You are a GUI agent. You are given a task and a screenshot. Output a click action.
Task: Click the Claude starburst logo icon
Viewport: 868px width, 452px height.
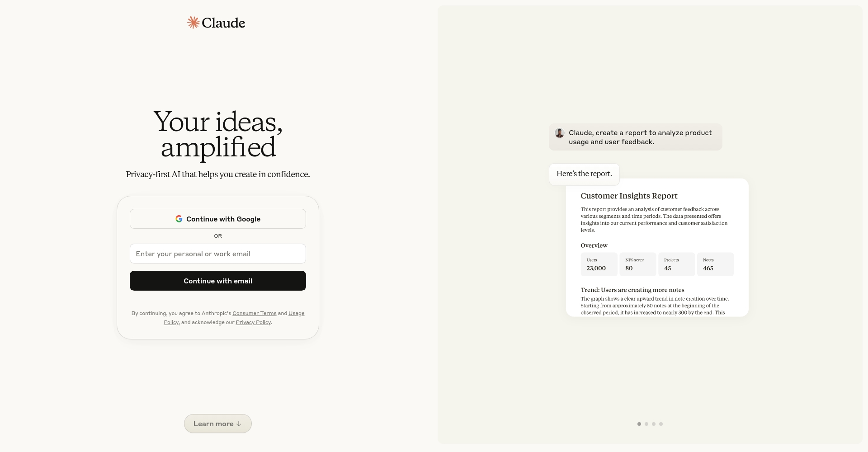[x=193, y=23]
